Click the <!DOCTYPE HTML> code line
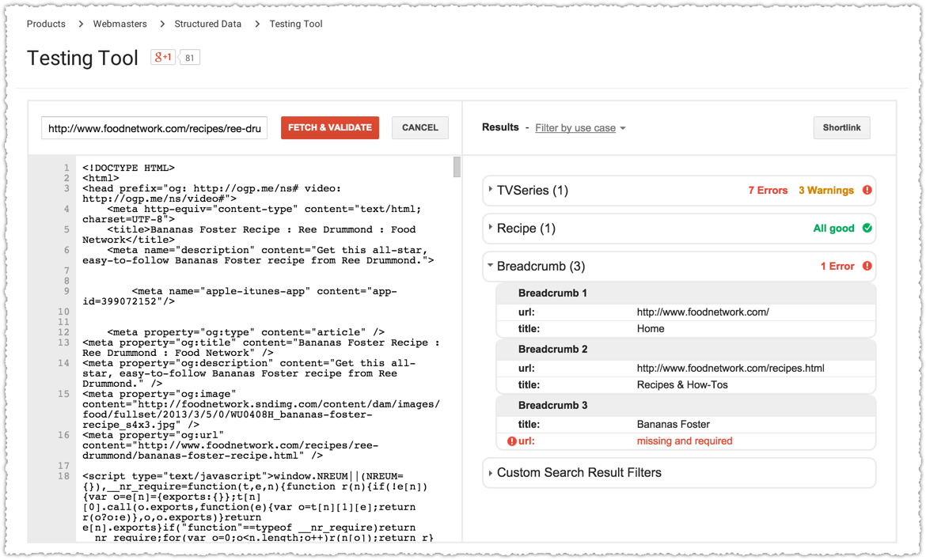 [x=129, y=168]
